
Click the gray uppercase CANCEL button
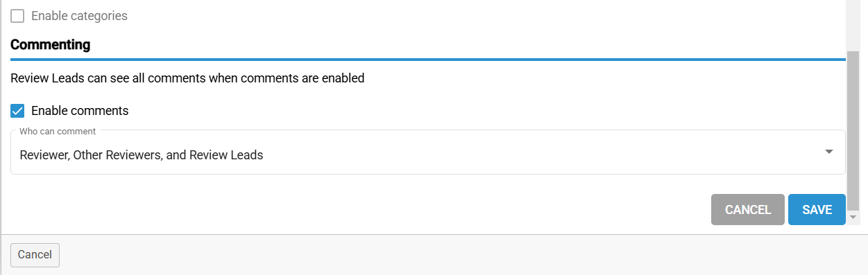[x=748, y=210]
